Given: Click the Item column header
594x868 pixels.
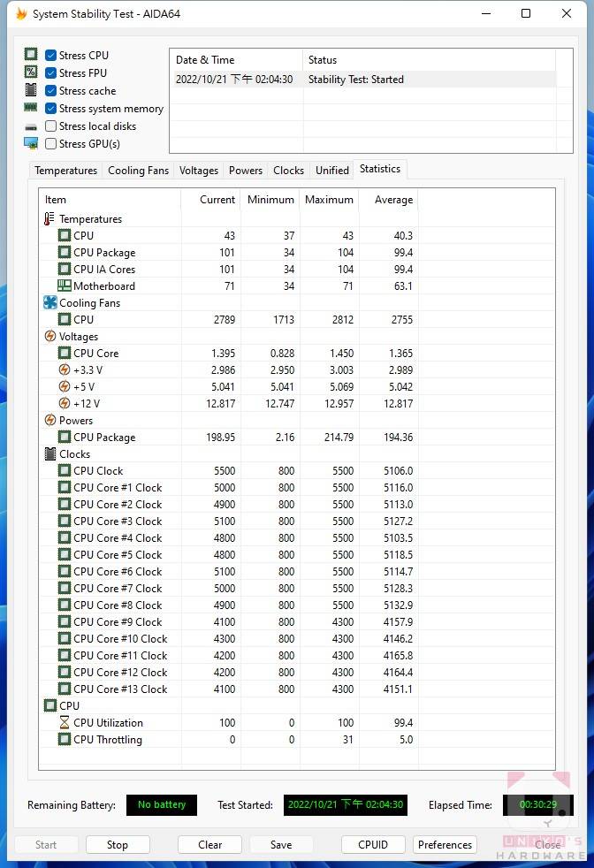Looking at the screenshot, I should coord(110,200).
